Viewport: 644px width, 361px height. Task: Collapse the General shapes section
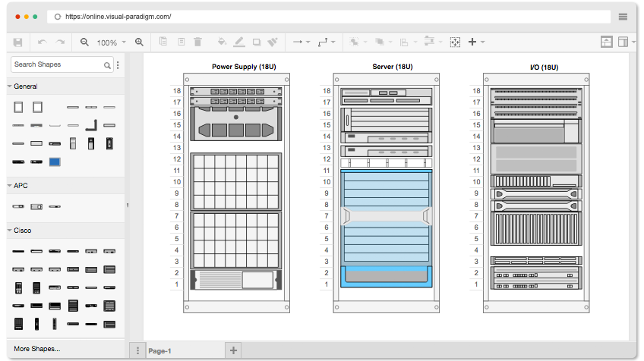point(66,86)
